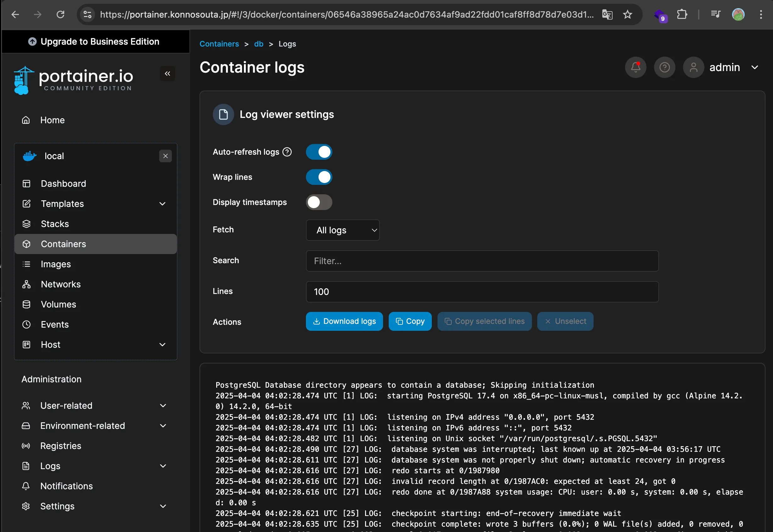Image resolution: width=773 pixels, height=532 pixels.
Task: Open browser extensions puzzle icon
Action: [682, 15]
